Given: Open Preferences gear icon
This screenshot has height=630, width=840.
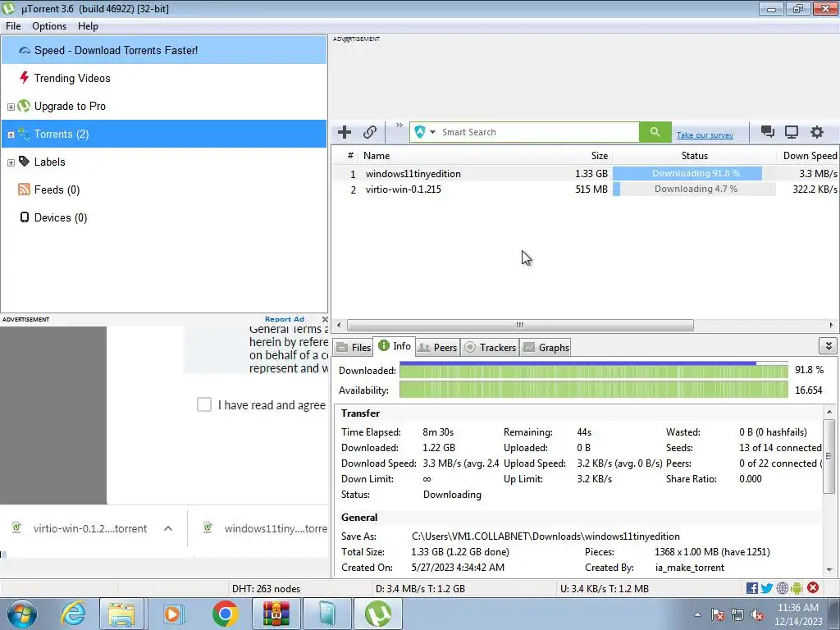Looking at the screenshot, I should pyautogui.click(x=816, y=132).
